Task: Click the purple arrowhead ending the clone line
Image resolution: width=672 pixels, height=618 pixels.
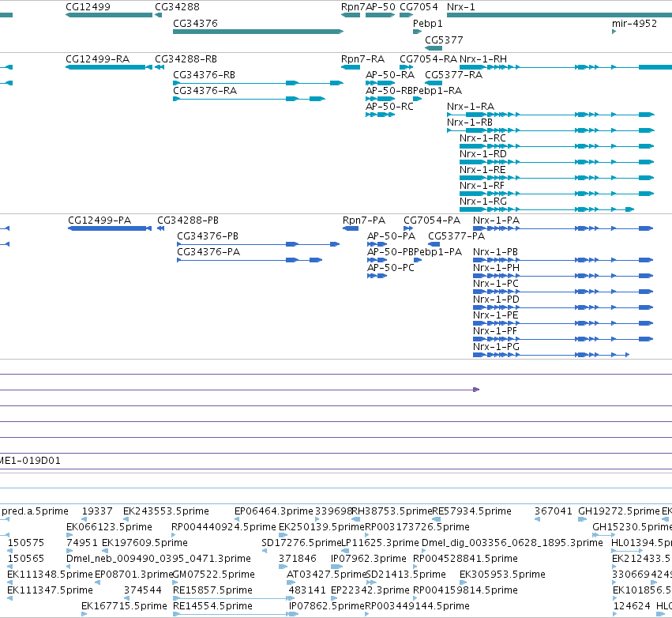Action: pyautogui.click(x=476, y=390)
